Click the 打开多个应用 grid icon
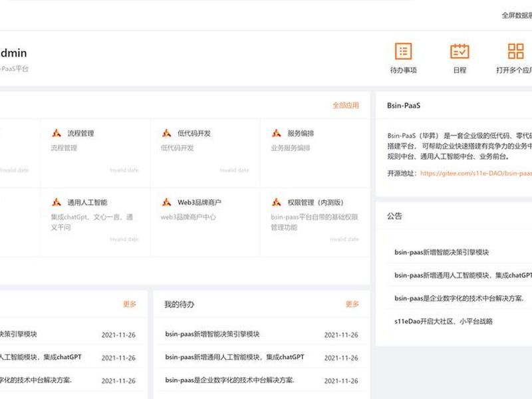Image resolution: width=532 pixels, height=399 pixels. pos(516,51)
